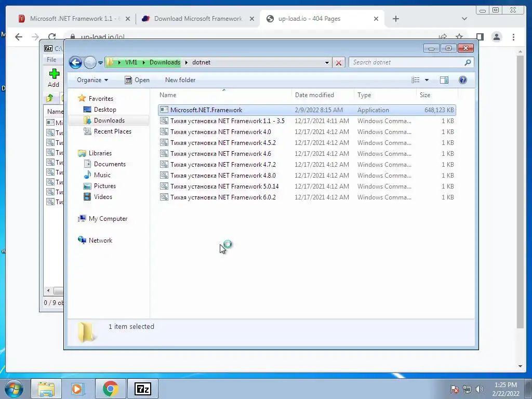Switch to Microsoft .NET Framework 1.1 tab
The width and height of the screenshot is (532, 399).
(x=74, y=19)
